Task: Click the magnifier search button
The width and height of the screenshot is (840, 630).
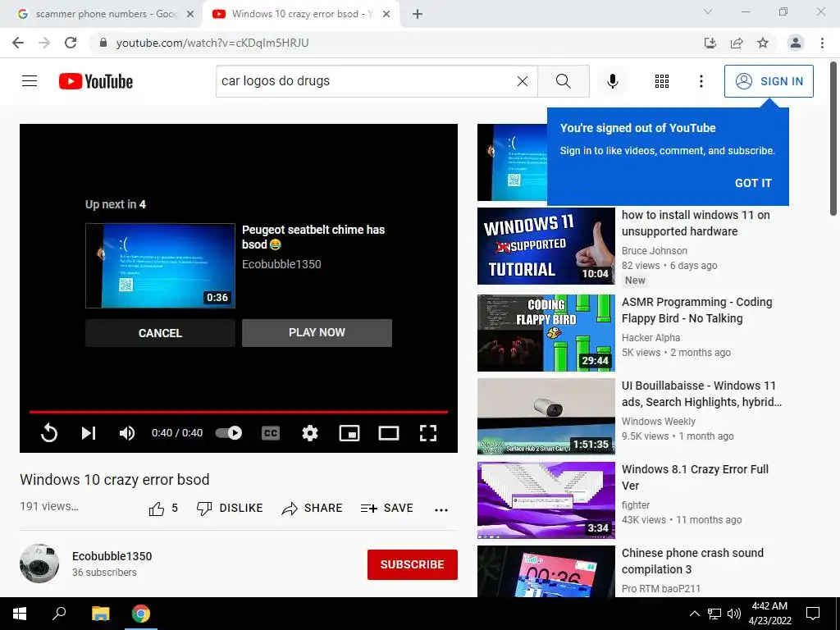Action: (563, 81)
